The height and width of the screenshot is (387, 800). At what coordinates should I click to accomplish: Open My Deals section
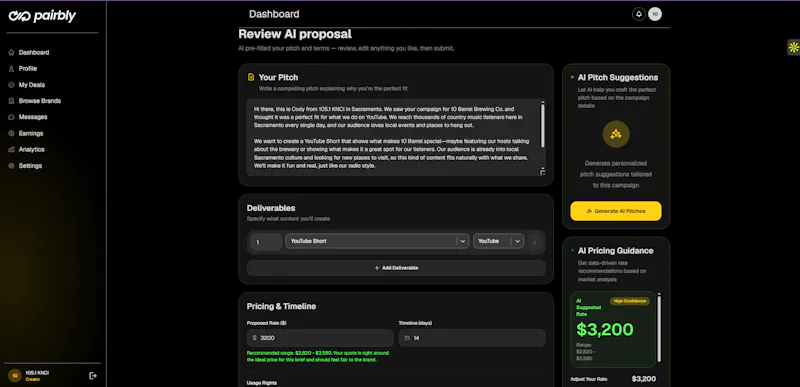pos(32,85)
